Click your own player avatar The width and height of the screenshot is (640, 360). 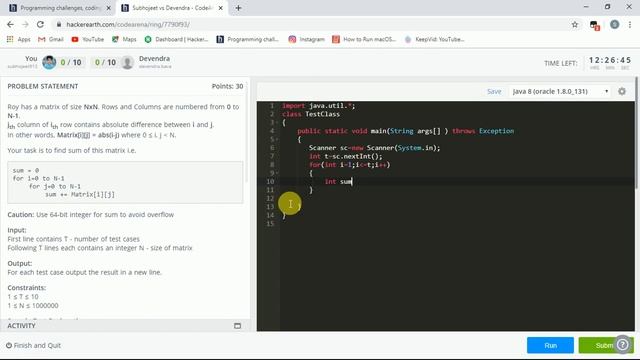tap(49, 62)
